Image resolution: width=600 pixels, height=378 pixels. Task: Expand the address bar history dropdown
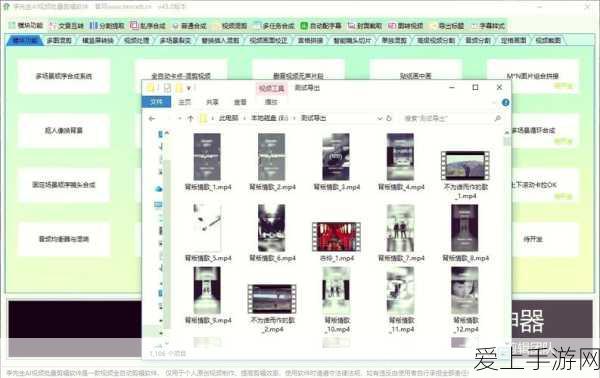[380, 118]
